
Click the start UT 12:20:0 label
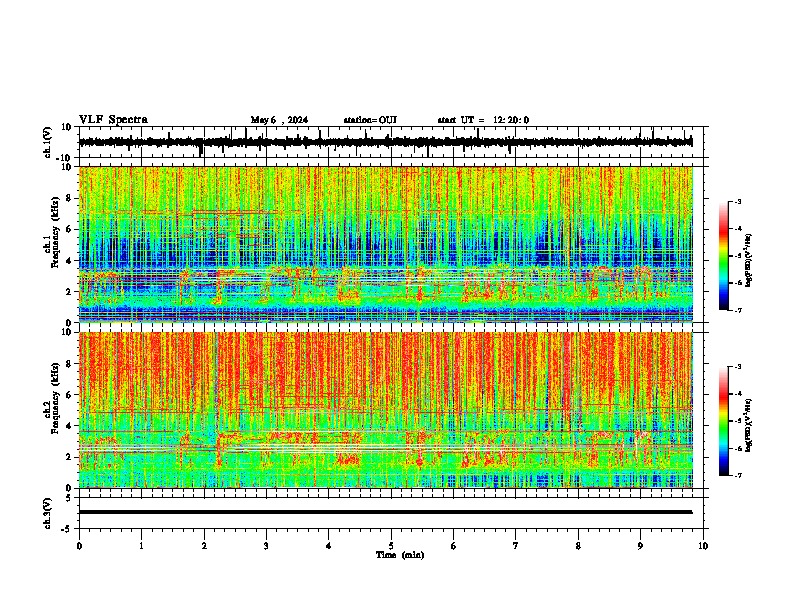[x=483, y=120]
